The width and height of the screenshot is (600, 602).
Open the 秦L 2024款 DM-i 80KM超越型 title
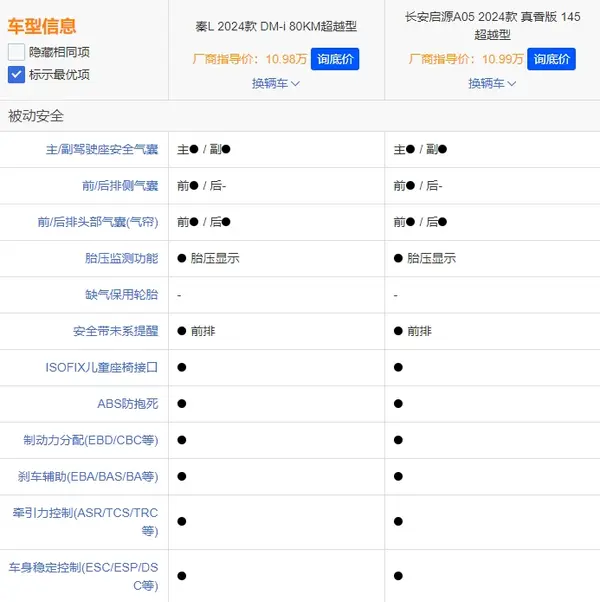(x=276, y=26)
